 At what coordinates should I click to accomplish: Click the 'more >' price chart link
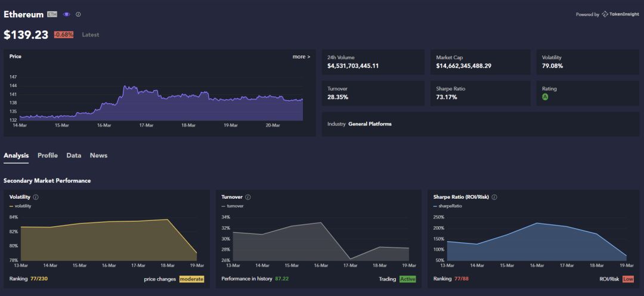click(x=302, y=57)
